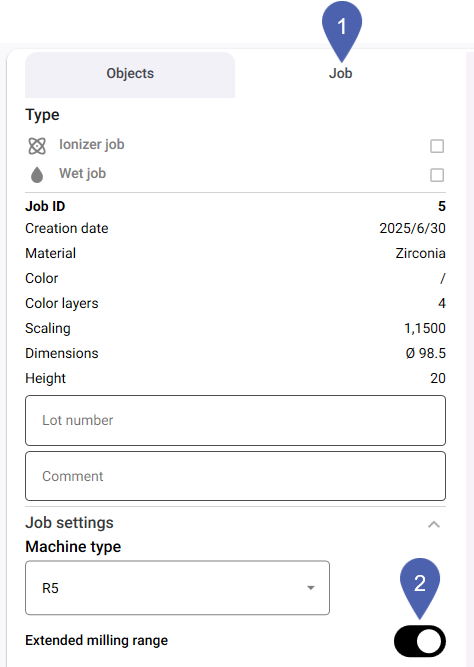Click the Job ID value 5
Viewport: 474px width, 667px height.
click(442, 206)
